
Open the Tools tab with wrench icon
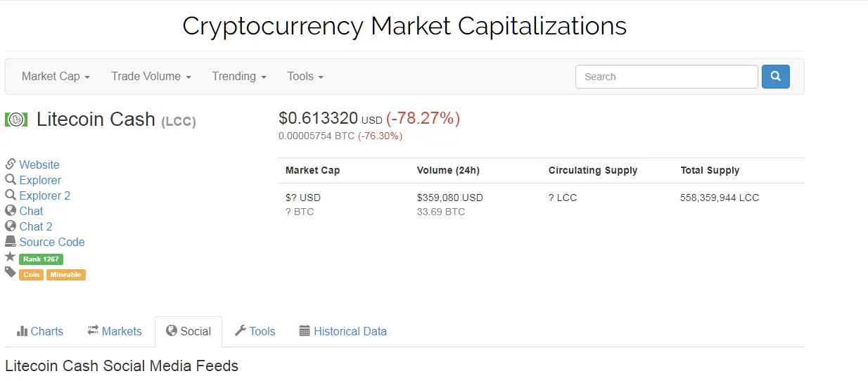(x=255, y=331)
